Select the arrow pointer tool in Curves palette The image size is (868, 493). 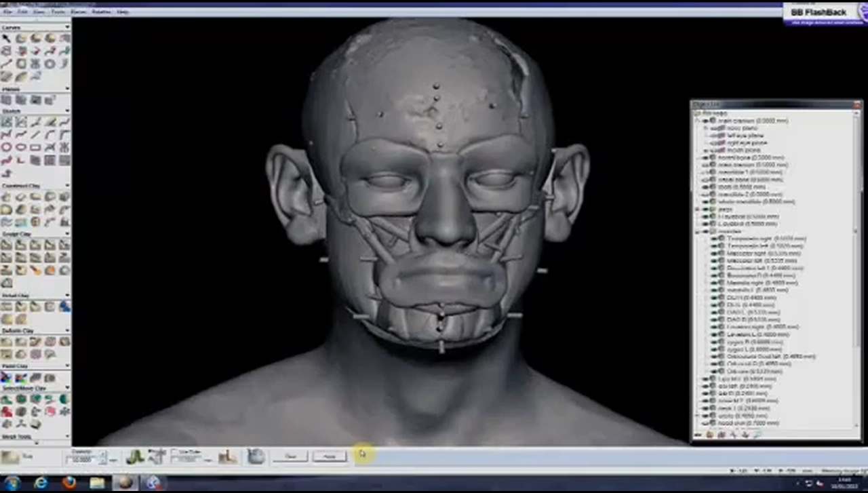tap(6, 39)
